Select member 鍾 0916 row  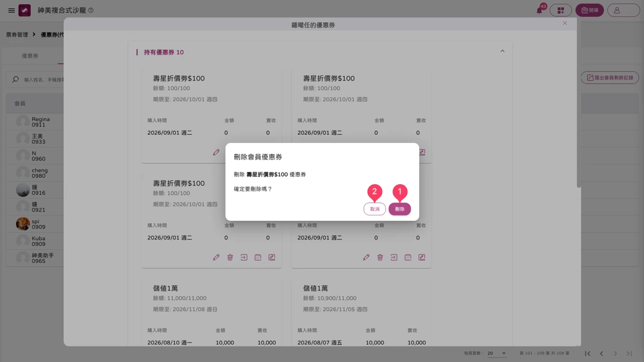[x=35, y=190]
